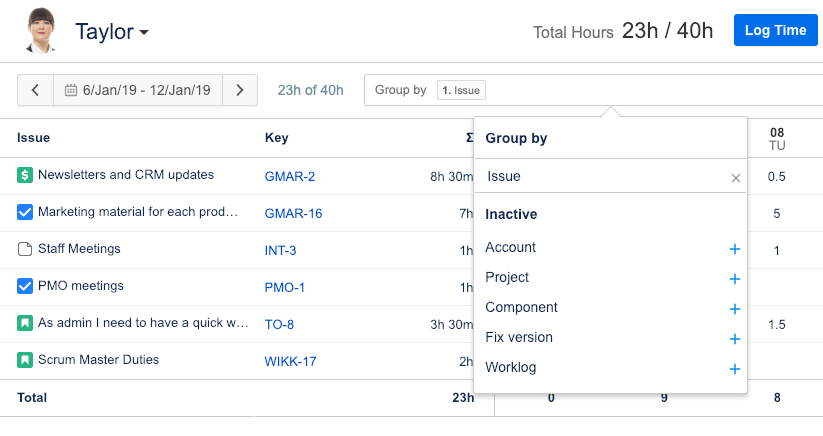Select Account option in Group by list

coord(511,248)
